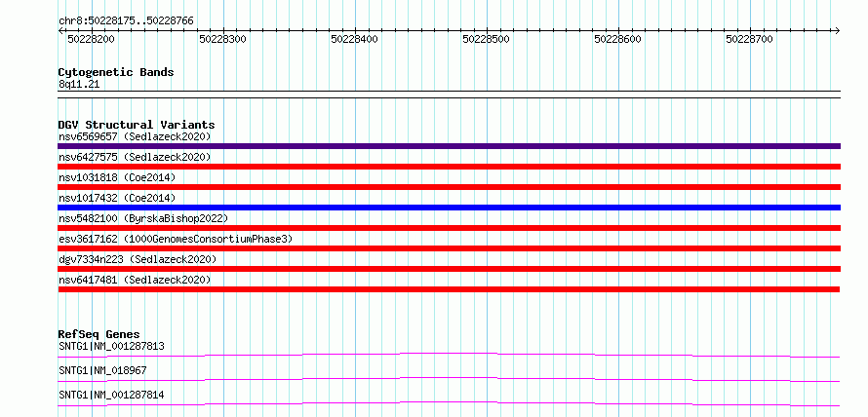Image resolution: width=868 pixels, height=417 pixels.
Task: Click the red bar under nsv1031818
Action: (449, 187)
